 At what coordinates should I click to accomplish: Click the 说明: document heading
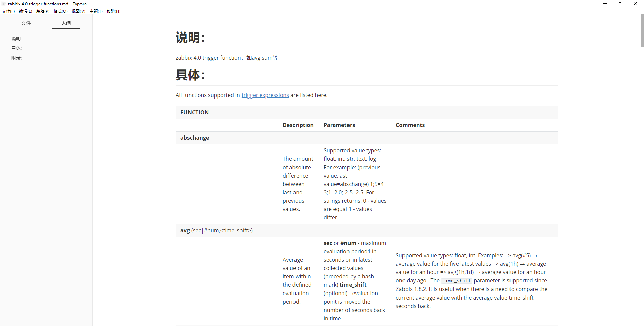pyautogui.click(x=190, y=37)
